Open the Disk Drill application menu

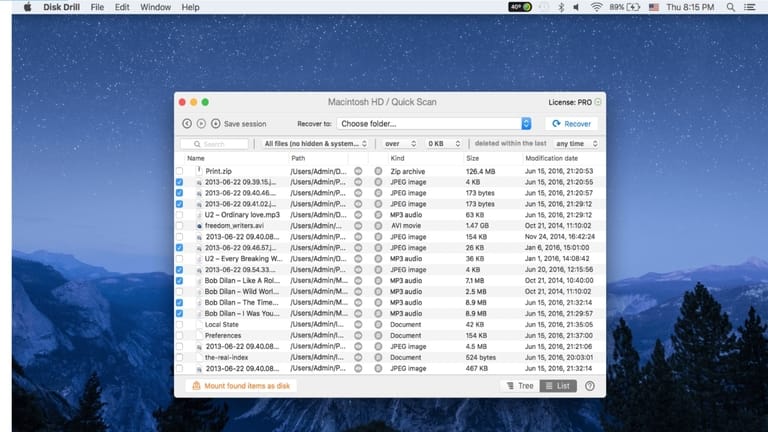coord(61,7)
